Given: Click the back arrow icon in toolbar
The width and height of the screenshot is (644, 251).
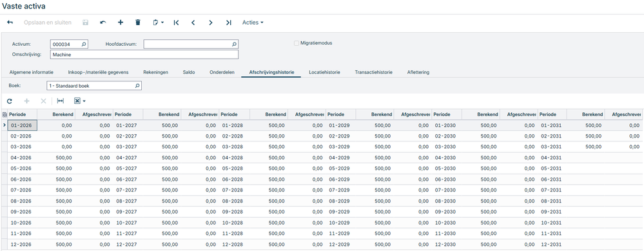Looking at the screenshot, I should point(10,23).
